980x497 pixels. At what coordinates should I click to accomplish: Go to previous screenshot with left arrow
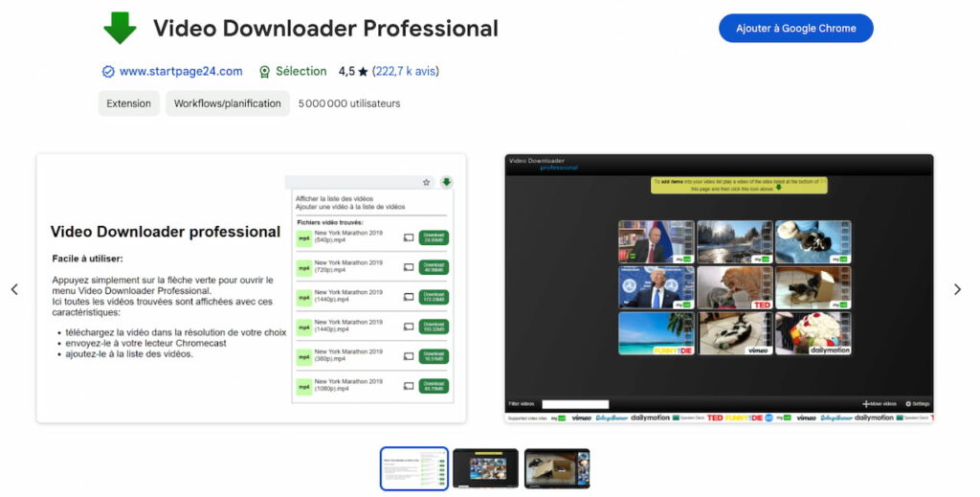point(14,289)
